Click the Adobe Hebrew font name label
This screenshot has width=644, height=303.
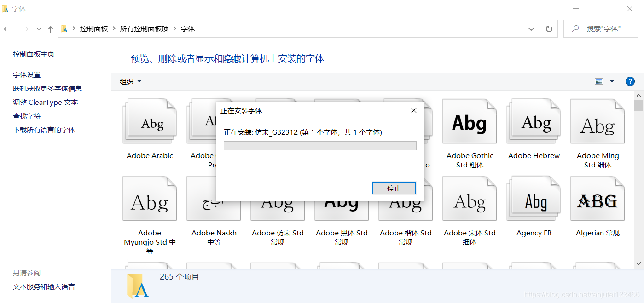(x=534, y=155)
